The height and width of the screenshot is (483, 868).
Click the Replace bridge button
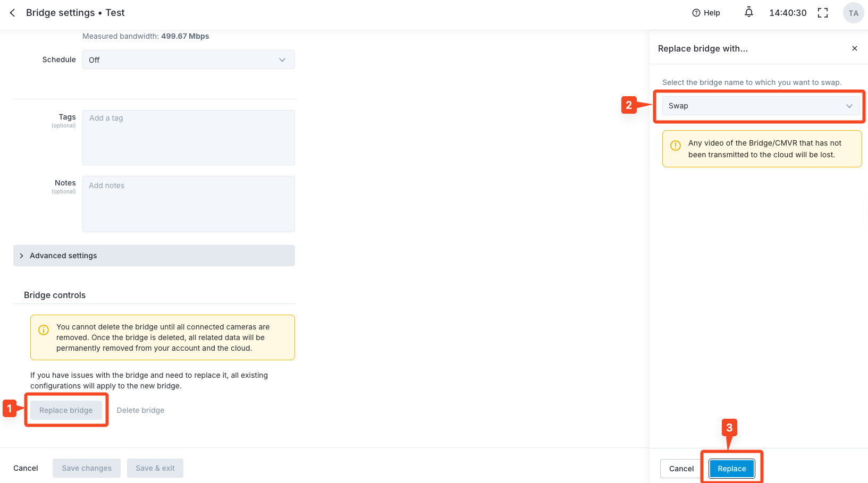[x=66, y=410]
